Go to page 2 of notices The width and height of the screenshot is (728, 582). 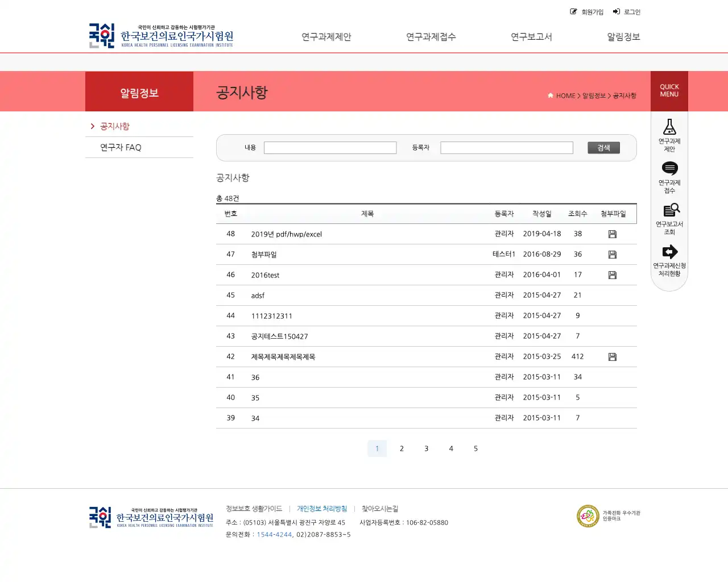[x=402, y=448]
